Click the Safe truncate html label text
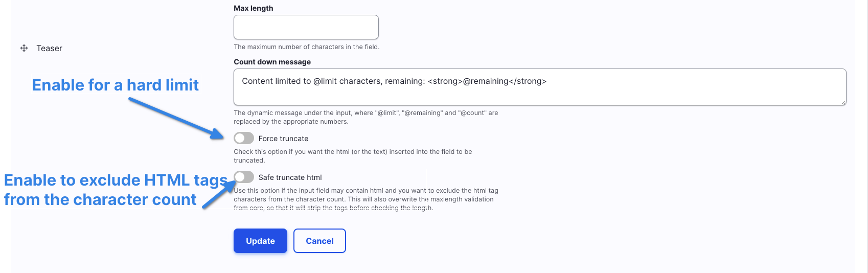 coord(290,177)
